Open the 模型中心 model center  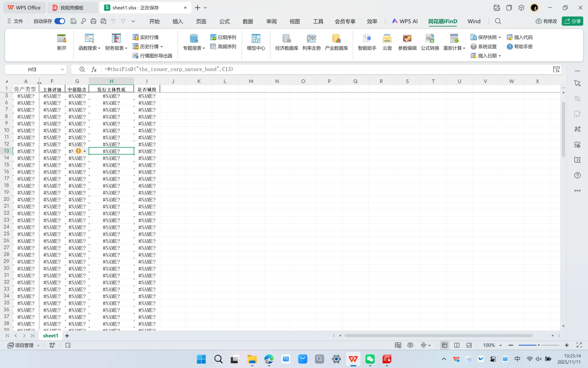click(x=256, y=42)
